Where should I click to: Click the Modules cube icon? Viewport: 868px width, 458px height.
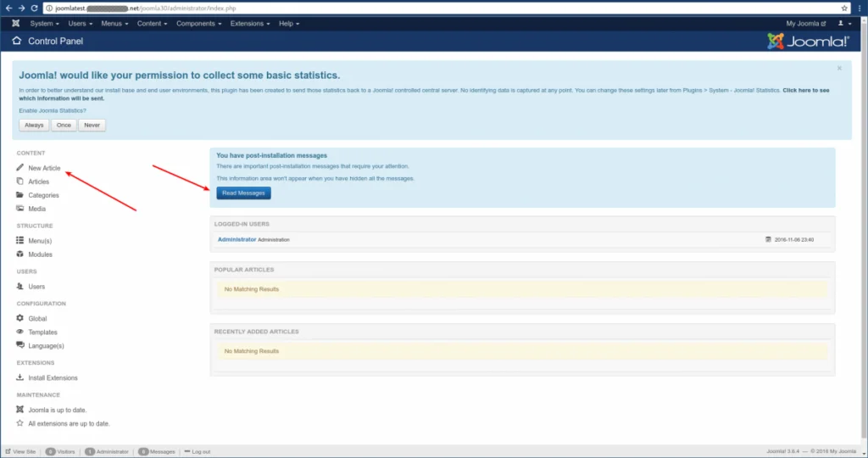20,254
